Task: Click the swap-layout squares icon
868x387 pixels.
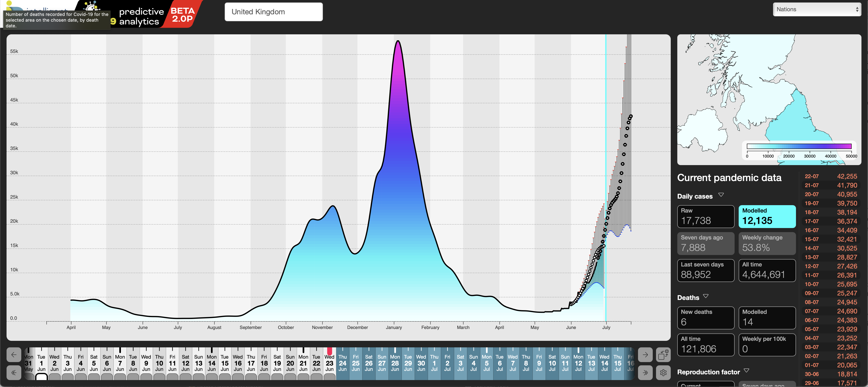Action: pos(663,355)
